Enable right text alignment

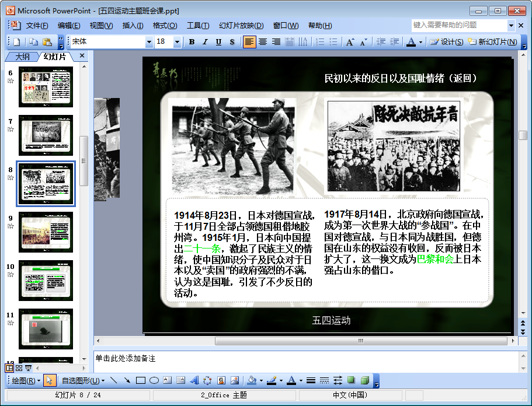pyautogui.click(x=276, y=41)
